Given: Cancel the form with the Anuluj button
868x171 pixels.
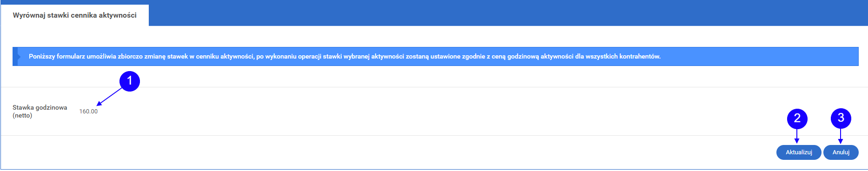Looking at the screenshot, I should (x=841, y=152).
